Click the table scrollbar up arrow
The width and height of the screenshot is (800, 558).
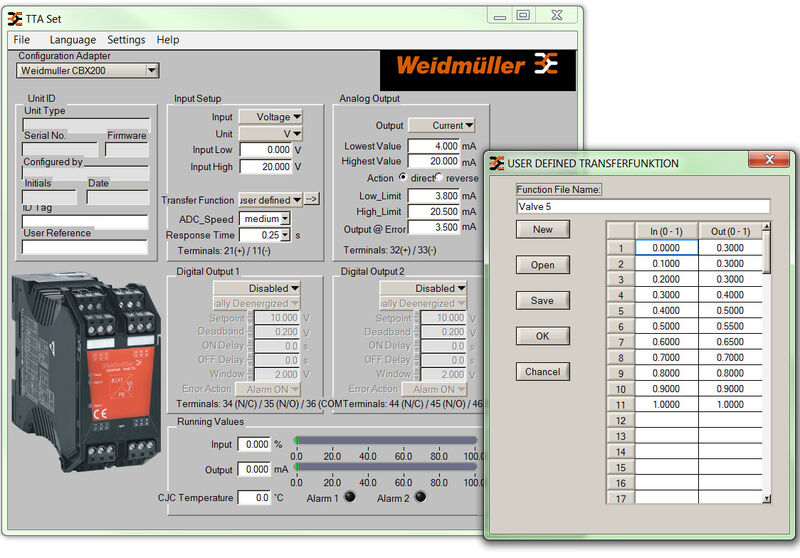[767, 228]
